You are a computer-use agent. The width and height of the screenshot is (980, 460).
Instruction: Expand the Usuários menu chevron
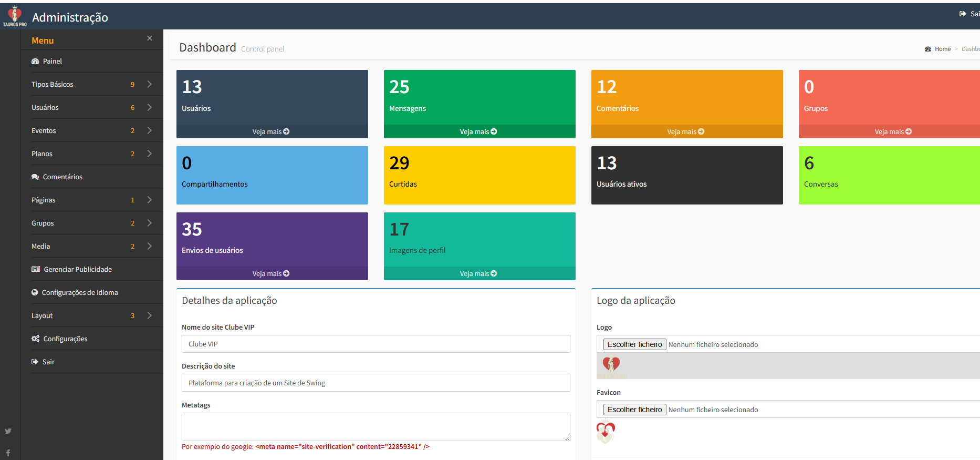(x=150, y=107)
